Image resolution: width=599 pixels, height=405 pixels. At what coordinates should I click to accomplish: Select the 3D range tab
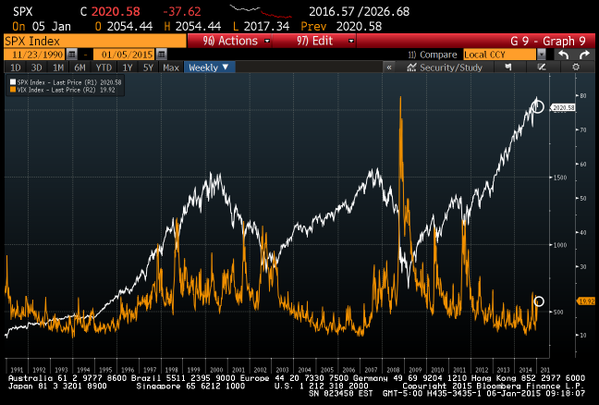pos(36,68)
